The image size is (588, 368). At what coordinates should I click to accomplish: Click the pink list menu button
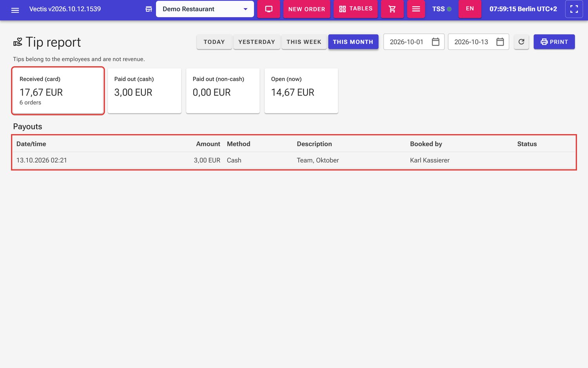tap(416, 9)
